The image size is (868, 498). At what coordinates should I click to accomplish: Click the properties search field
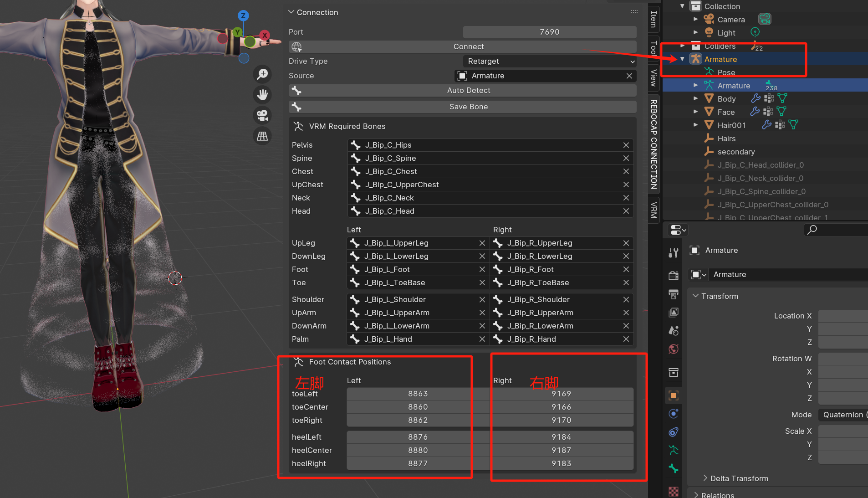pyautogui.click(x=836, y=230)
